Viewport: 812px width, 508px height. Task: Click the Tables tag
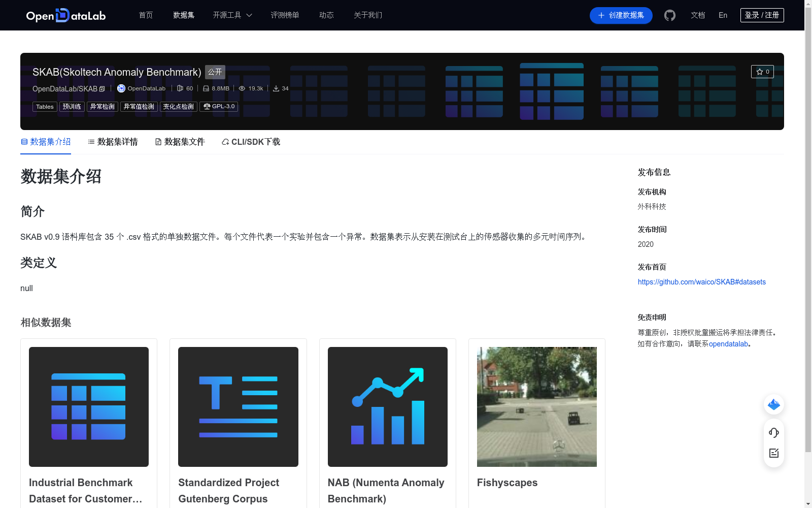click(x=45, y=107)
